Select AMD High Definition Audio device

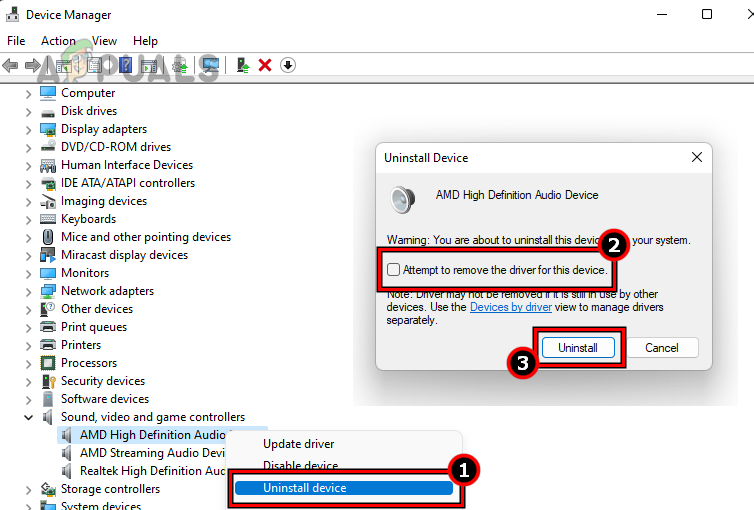click(152, 435)
